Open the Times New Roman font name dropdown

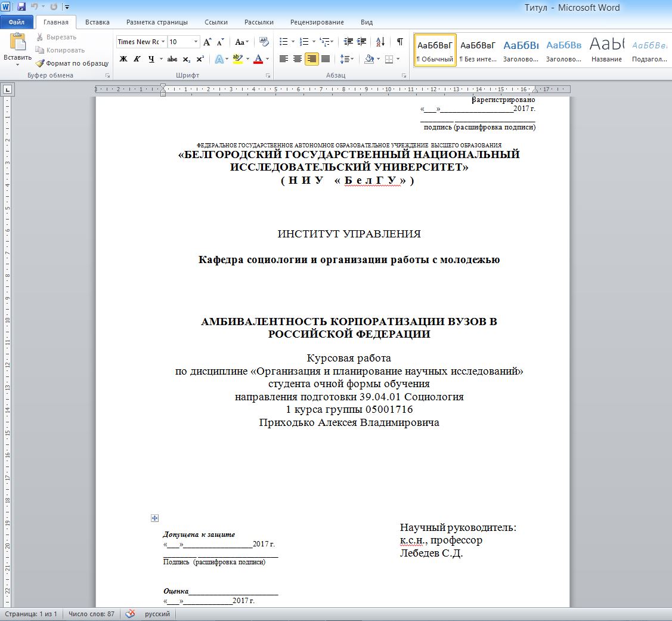coord(163,42)
